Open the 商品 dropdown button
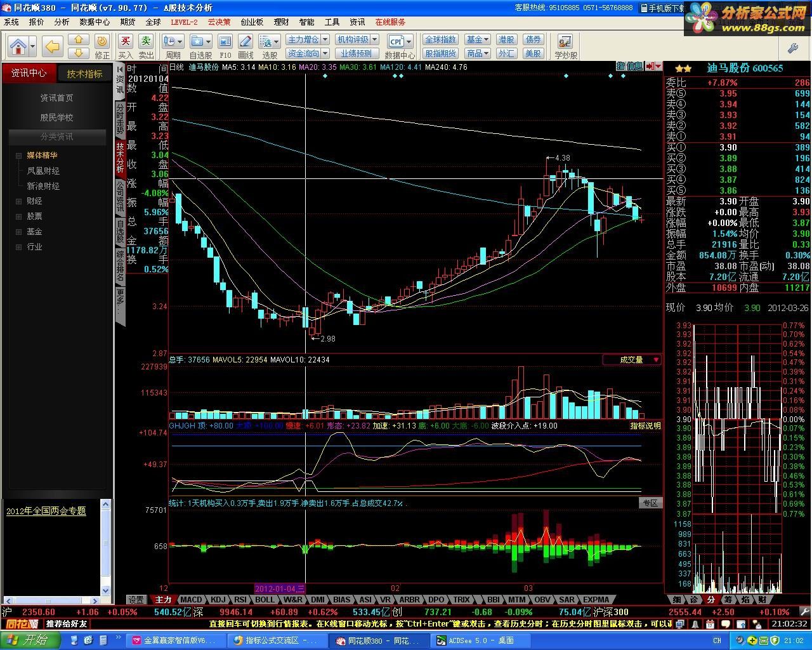This screenshot has width=812, height=650. point(478,53)
